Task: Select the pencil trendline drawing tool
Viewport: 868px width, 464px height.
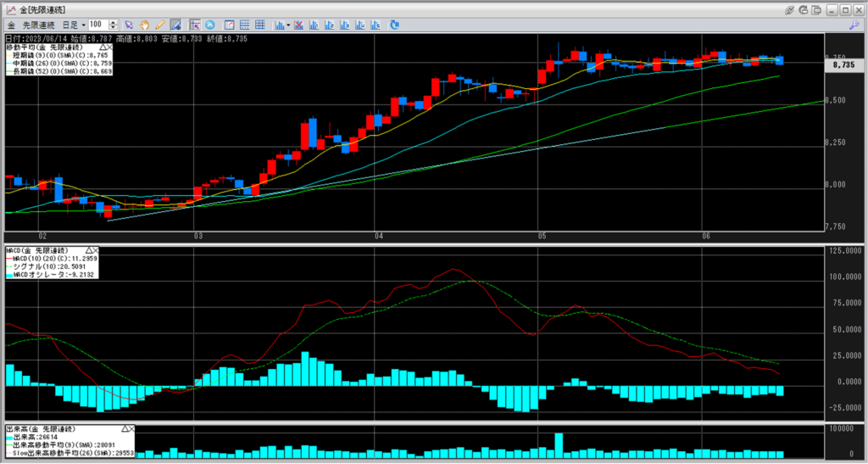Action: [x=160, y=25]
